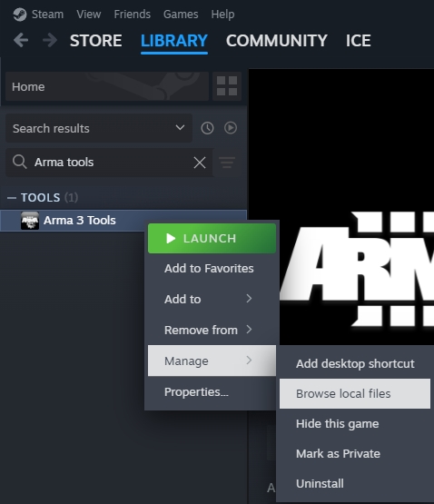Screen dimensions: 434x504
Task: Click the Home button
Action: pyautogui.click(x=107, y=86)
